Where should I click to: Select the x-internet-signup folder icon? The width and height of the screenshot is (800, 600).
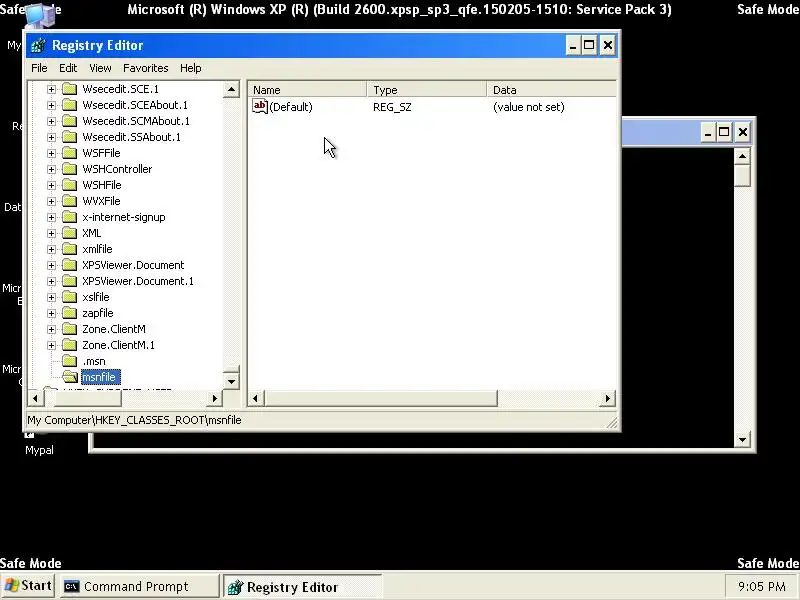point(69,217)
